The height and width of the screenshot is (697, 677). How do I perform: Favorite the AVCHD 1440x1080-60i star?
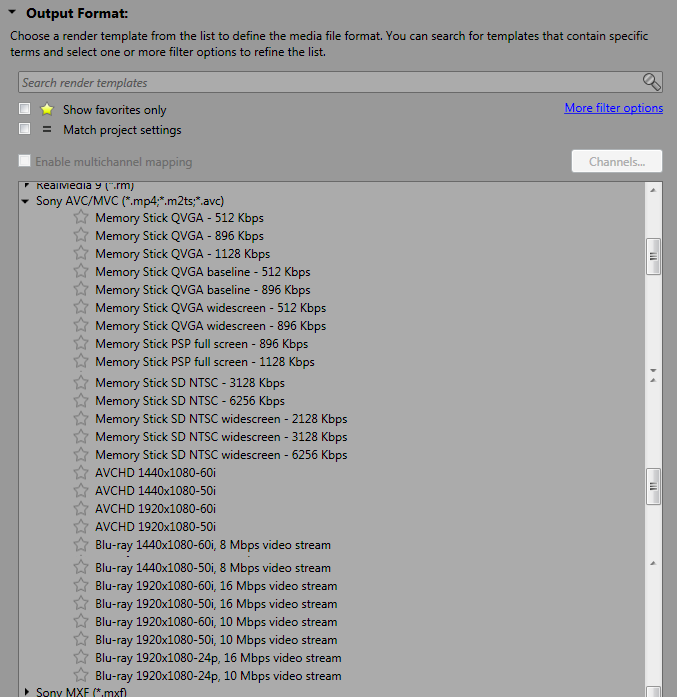coord(81,473)
